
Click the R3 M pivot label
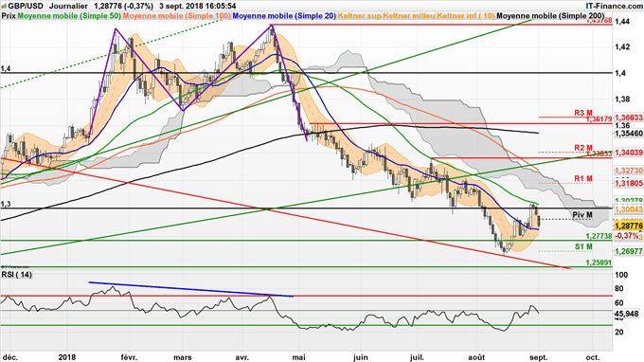(583, 113)
